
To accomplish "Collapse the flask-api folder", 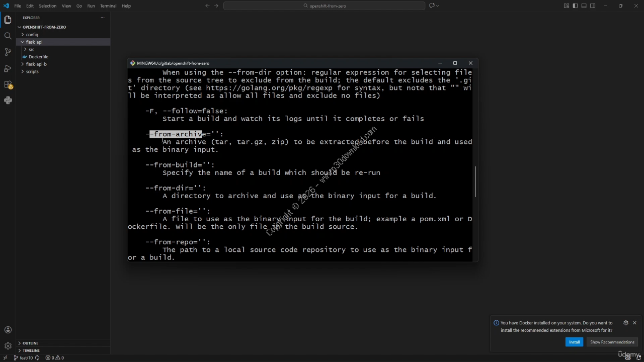I will click(x=34, y=42).
